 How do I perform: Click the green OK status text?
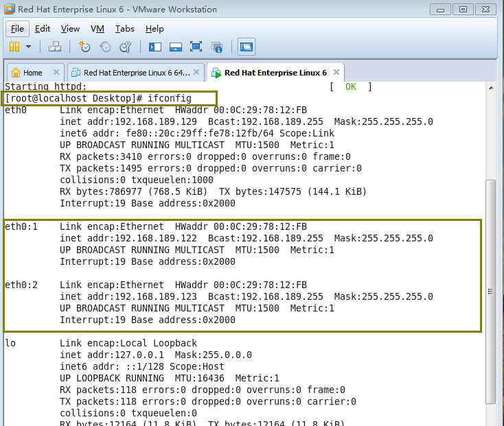tap(351, 86)
